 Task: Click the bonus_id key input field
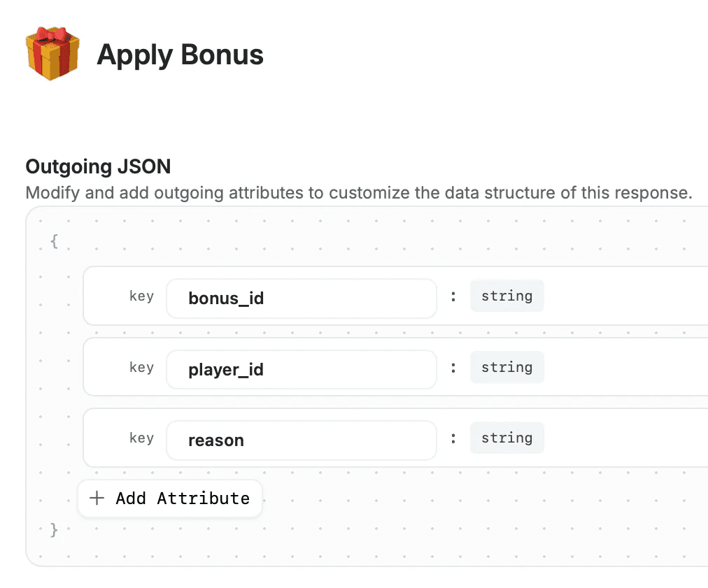click(301, 299)
